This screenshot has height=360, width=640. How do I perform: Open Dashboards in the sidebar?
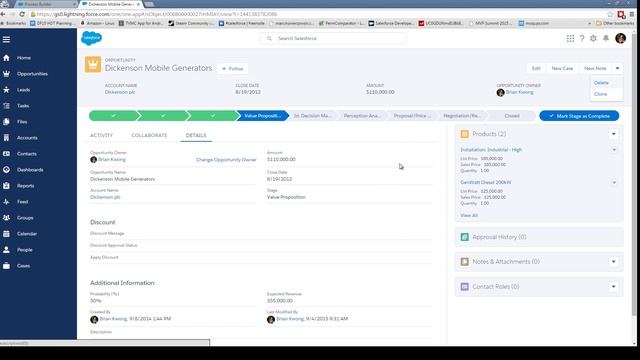pos(30,170)
